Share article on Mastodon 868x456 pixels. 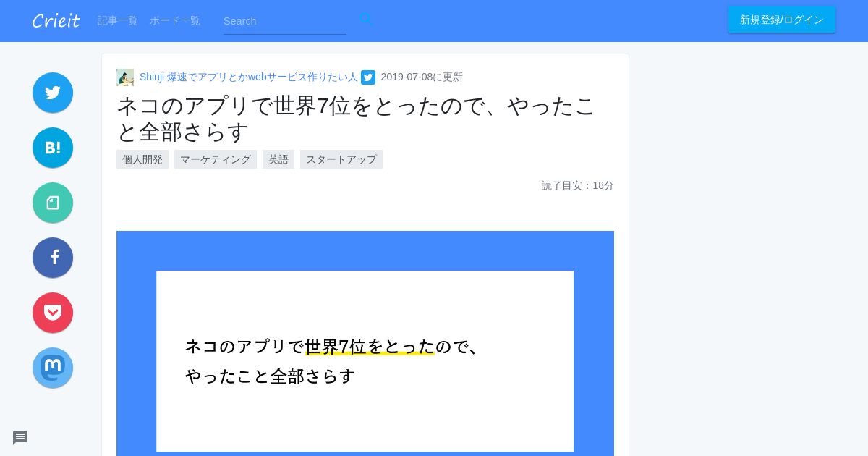click(53, 368)
